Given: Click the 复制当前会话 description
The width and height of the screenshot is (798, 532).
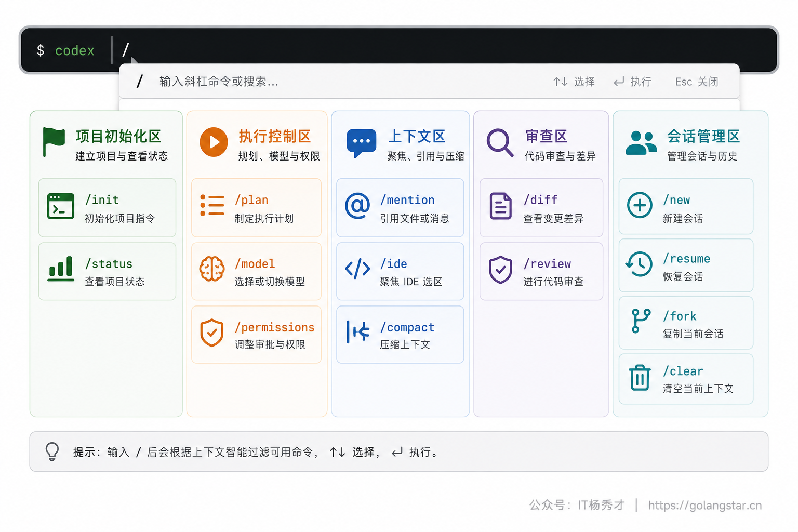Looking at the screenshot, I should click(693, 334).
